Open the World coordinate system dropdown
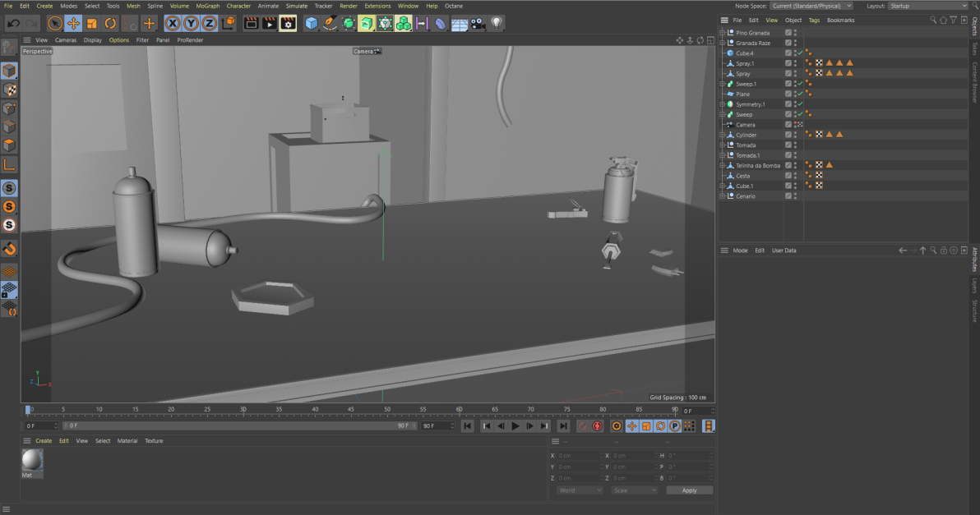Image resolution: width=980 pixels, height=515 pixels. click(x=580, y=490)
